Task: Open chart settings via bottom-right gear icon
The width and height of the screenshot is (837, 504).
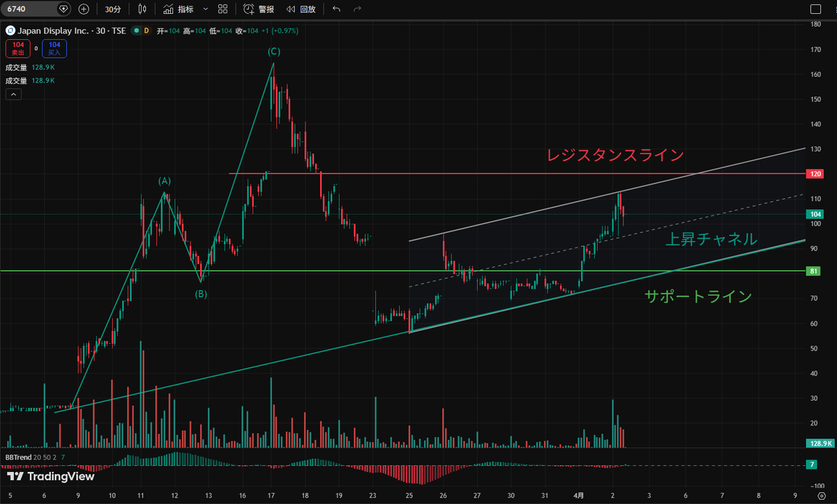Action: click(x=822, y=496)
